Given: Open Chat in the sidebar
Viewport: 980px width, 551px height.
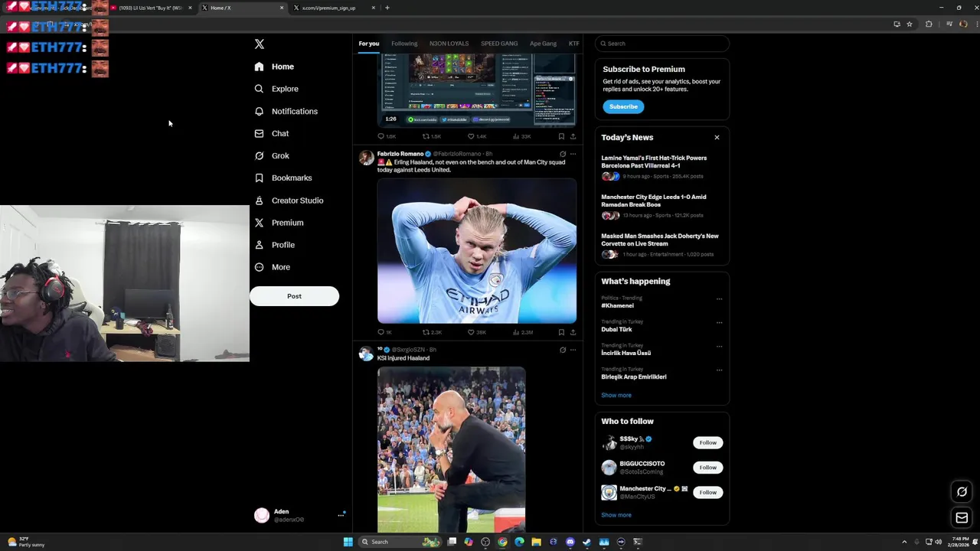Looking at the screenshot, I should pyautogui.click(x=271, y=133).
